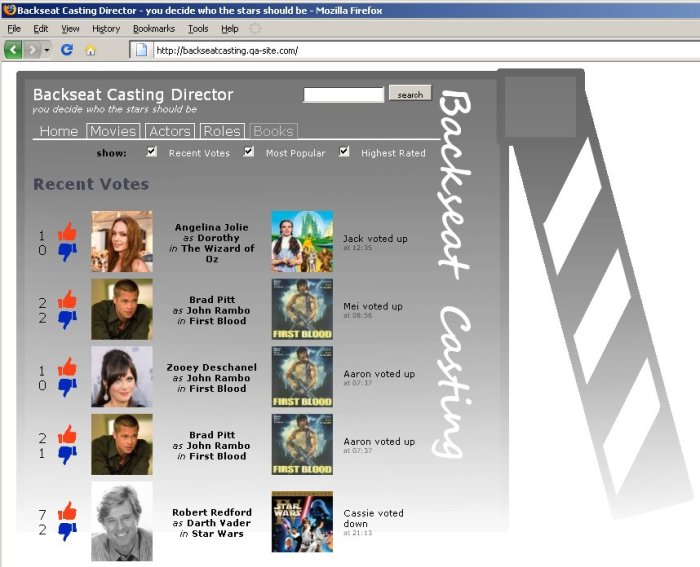700x567 pixels.
Task: Click the page icon beside the URL
Action: coord(141,50)
